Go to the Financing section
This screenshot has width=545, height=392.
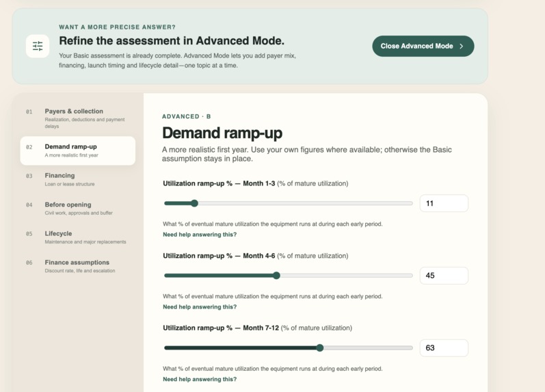pos(78,179)
